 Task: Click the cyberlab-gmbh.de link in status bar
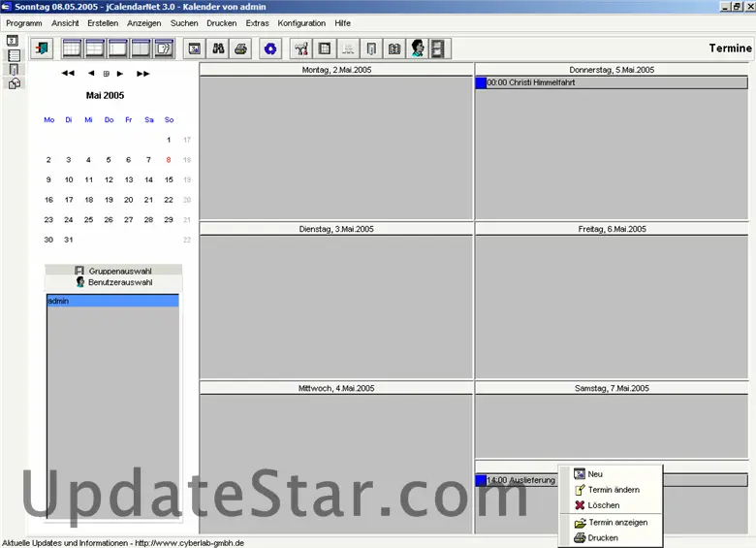[x=189, y=543]
